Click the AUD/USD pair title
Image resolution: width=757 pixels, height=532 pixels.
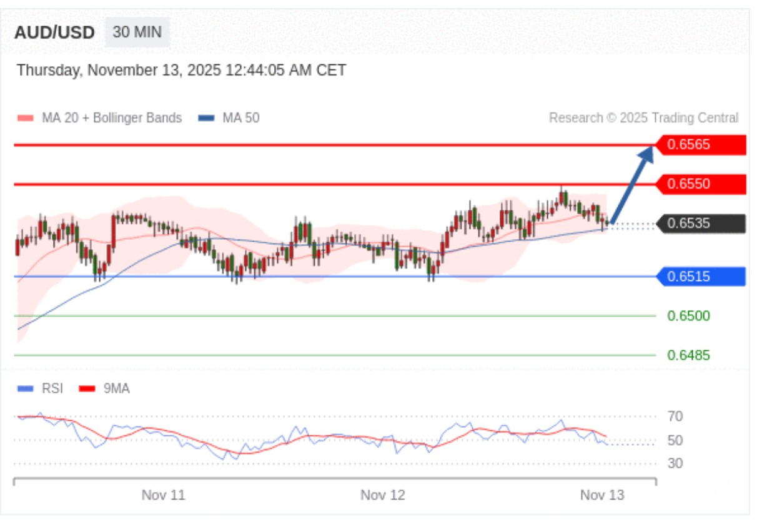(54, 32)
